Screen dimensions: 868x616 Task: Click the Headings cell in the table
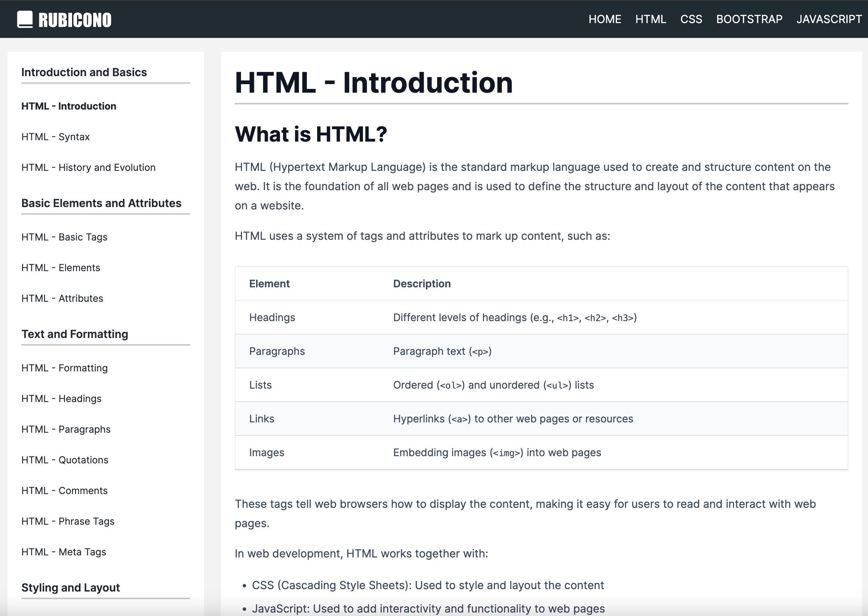pos(272,318)
